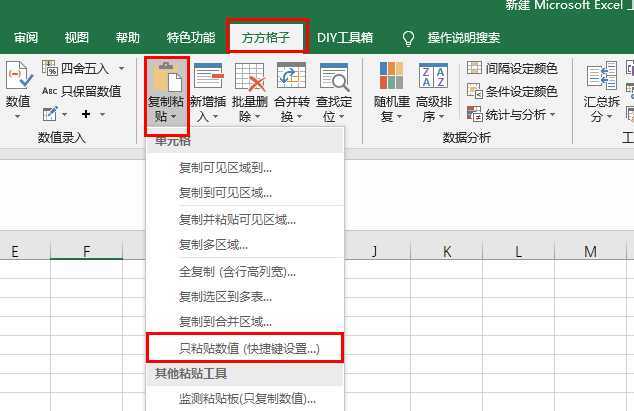Screen dimensions: 634x411
Task: Switch to the 审阅 tab
Action: [26, 38]
